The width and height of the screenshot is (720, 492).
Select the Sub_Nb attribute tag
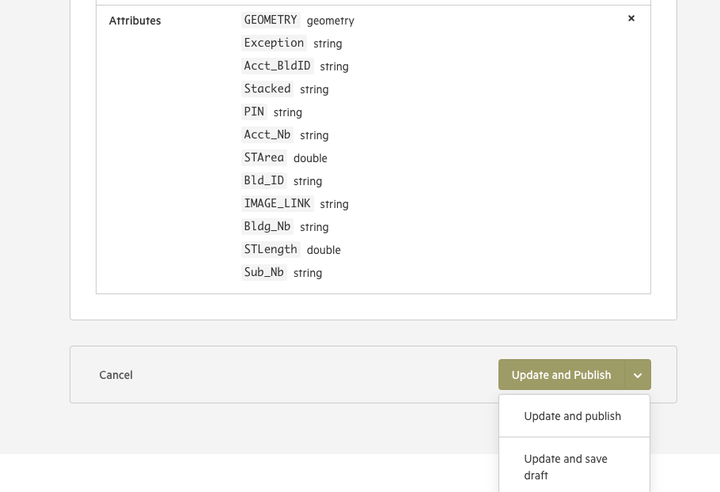pos(264,272)
